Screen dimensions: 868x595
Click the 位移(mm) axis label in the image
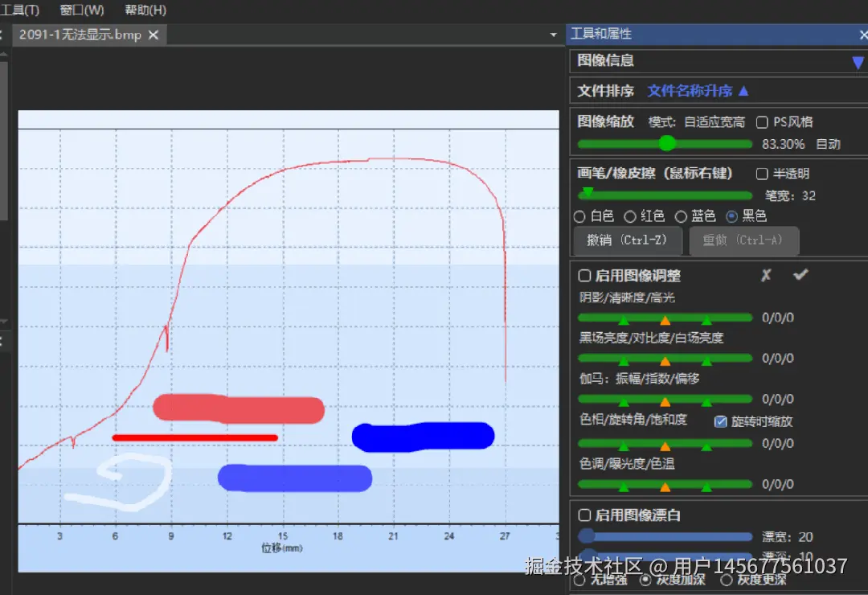coord(282,548)
